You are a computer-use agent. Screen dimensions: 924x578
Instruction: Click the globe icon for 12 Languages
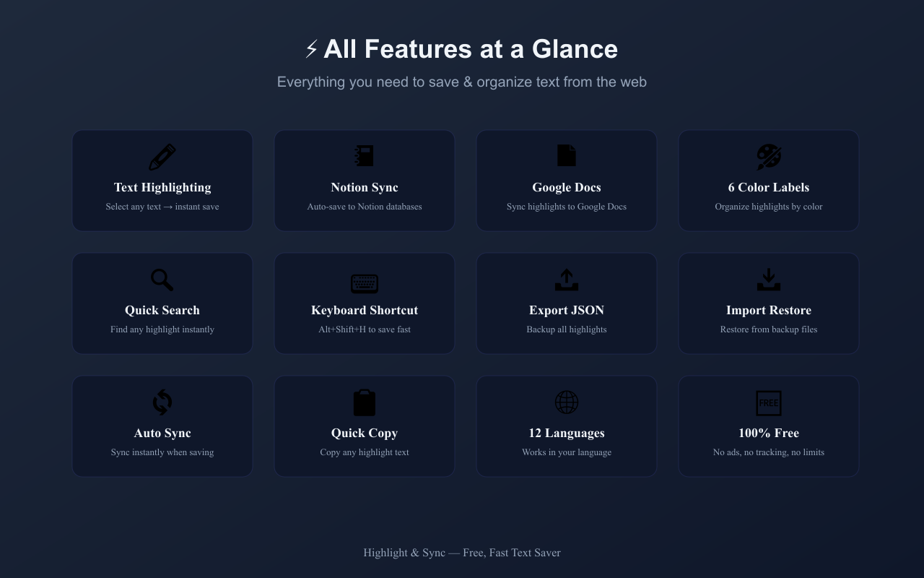567,402
